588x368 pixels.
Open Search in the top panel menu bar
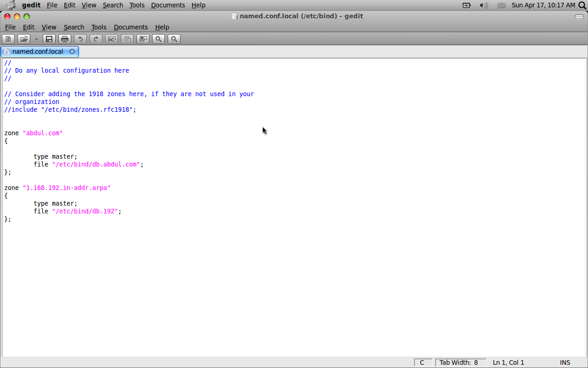coord(113,5)
